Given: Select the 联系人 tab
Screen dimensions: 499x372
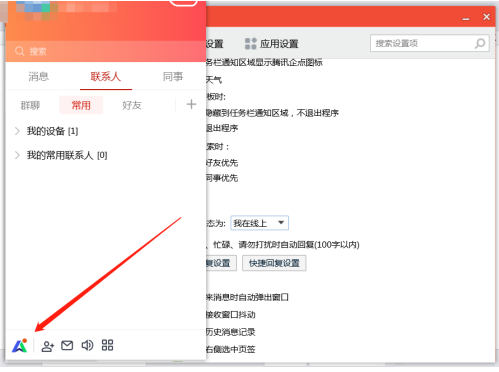Looking at the screenshot, I should click(x=106, y=77).
